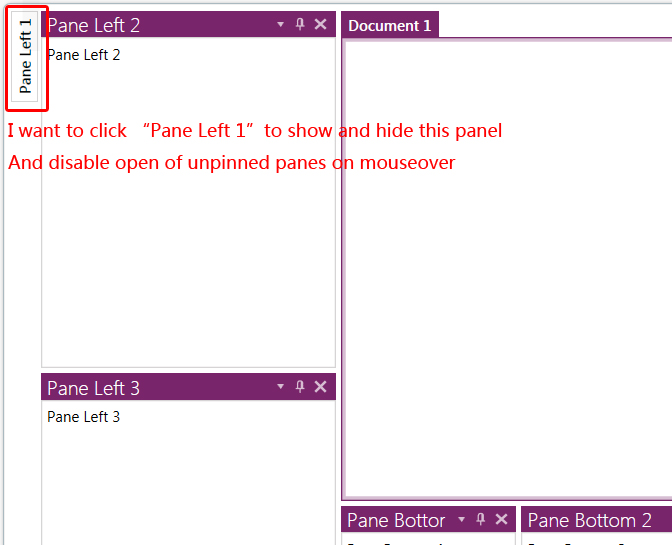672x545 pixels.
Task: Click the splitter between Pane Left 2 and 3
Action: tap(188, 370)
